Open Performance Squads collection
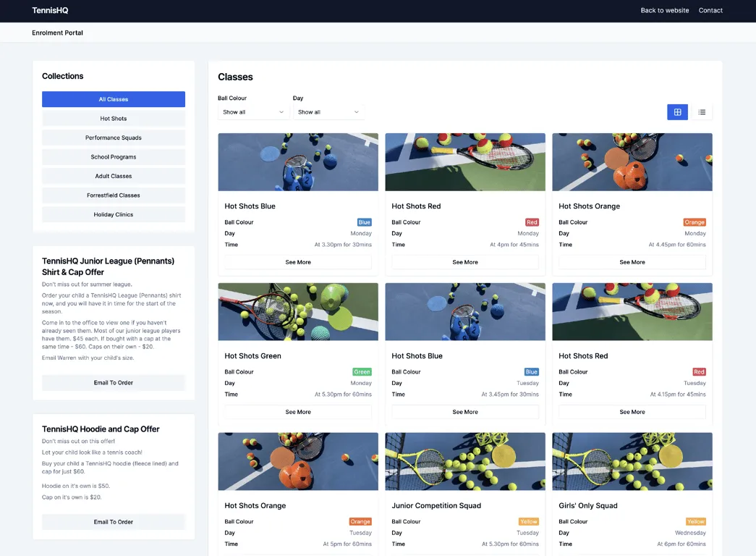The image size is (756, 556). pos(114,138)
